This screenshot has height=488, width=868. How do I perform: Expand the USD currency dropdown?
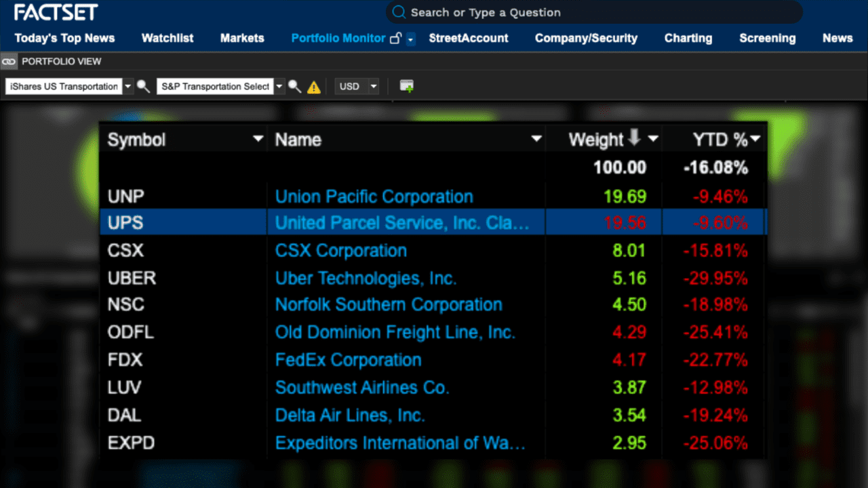373,86
